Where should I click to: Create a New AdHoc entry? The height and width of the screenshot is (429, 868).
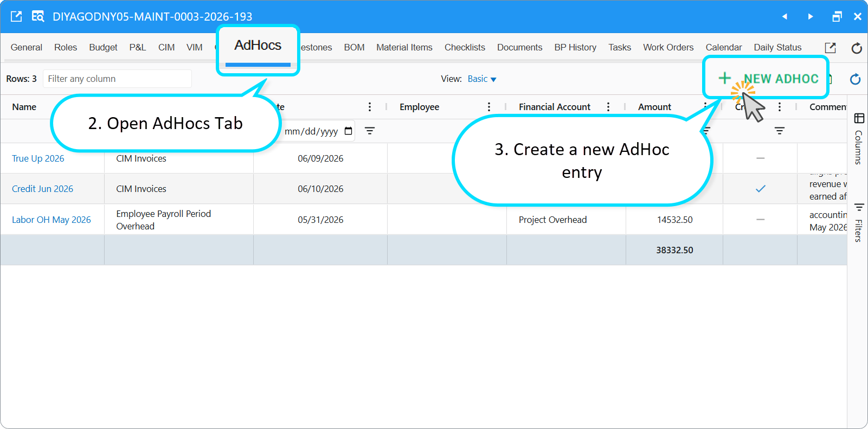point(768,79)
